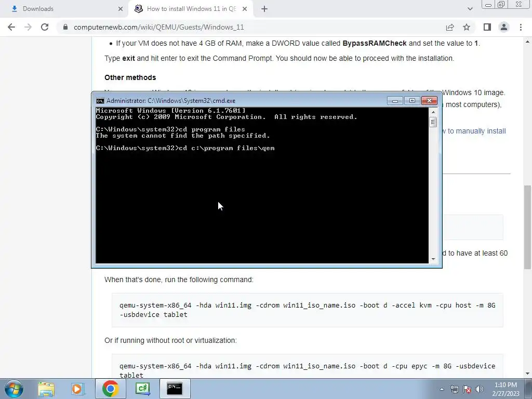This screenshot has width=532, height=399.
Task: Open the Action Center flag icon
Action: (x=467, y=389)
